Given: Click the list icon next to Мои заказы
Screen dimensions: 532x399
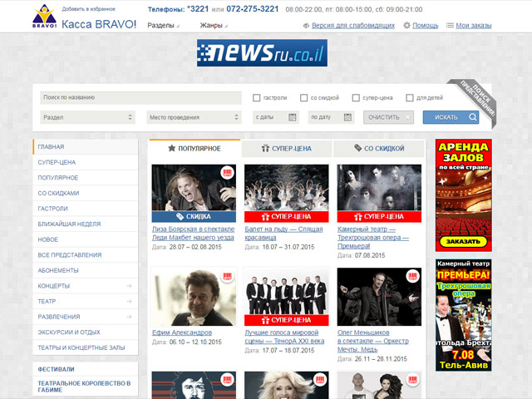Looking at the screenshot, I should coord(450,26).
